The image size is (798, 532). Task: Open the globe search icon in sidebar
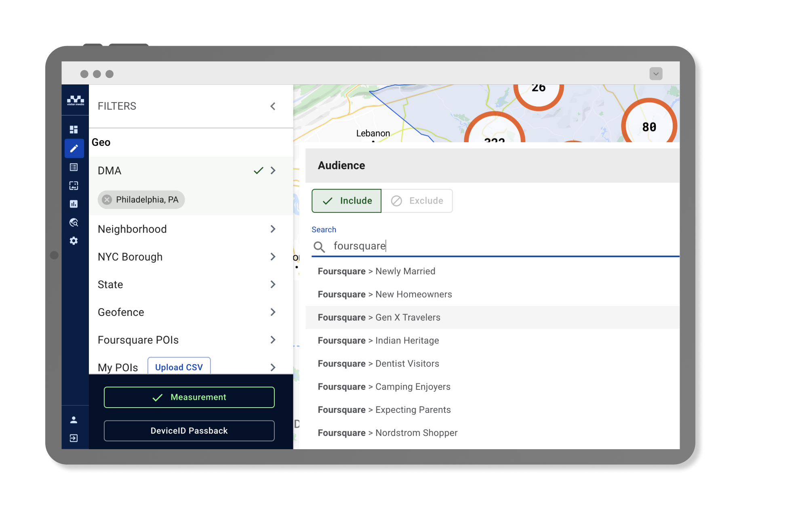click(74, 223)
